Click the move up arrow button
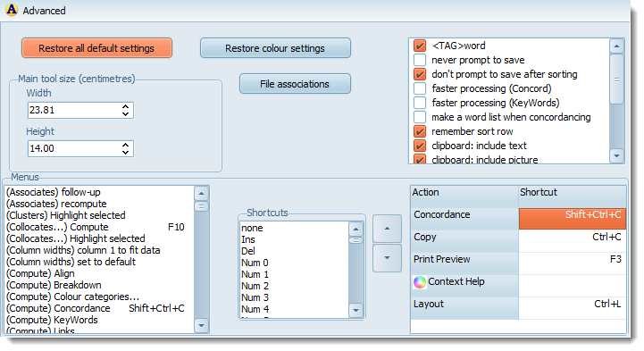The image size is (644, 351). (387, 229)
